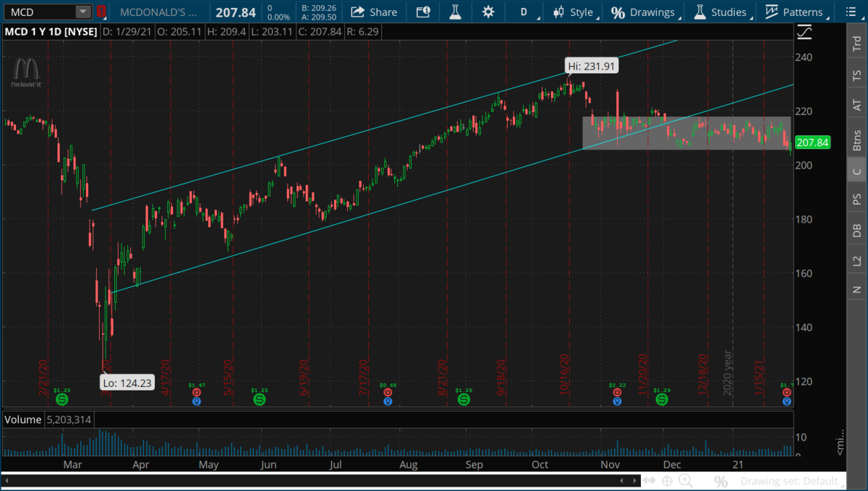This screenshot has width=868, height=491.
Task: Click the blue conference call icon near November
Action: (x=616, y=401)
